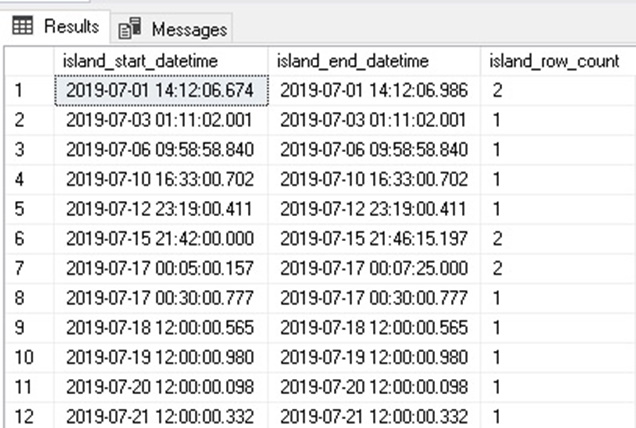The image size is (636, 428).
Task: Click the top-left select-all grid corner
Action: click(x=30, y=61)
